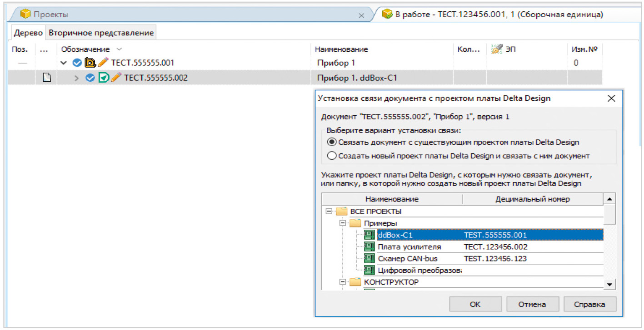Image resolution: width=644 pixels, height=330 pixels.
Task: Click cube icon on Проекты tab
Action: [x=25, y=15]
